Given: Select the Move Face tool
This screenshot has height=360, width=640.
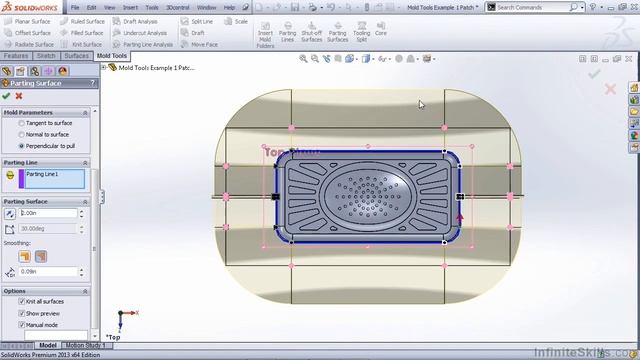Looking at the screenshot, I should tap(199, 44).
